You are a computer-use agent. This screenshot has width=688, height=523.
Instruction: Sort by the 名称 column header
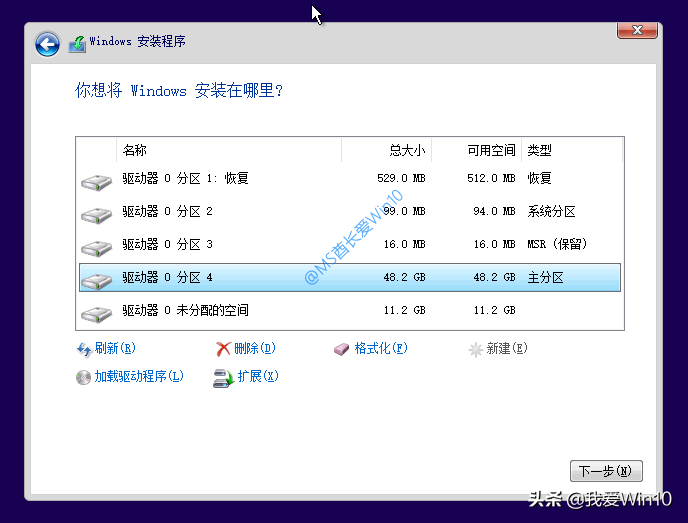(x=229, y=150)
